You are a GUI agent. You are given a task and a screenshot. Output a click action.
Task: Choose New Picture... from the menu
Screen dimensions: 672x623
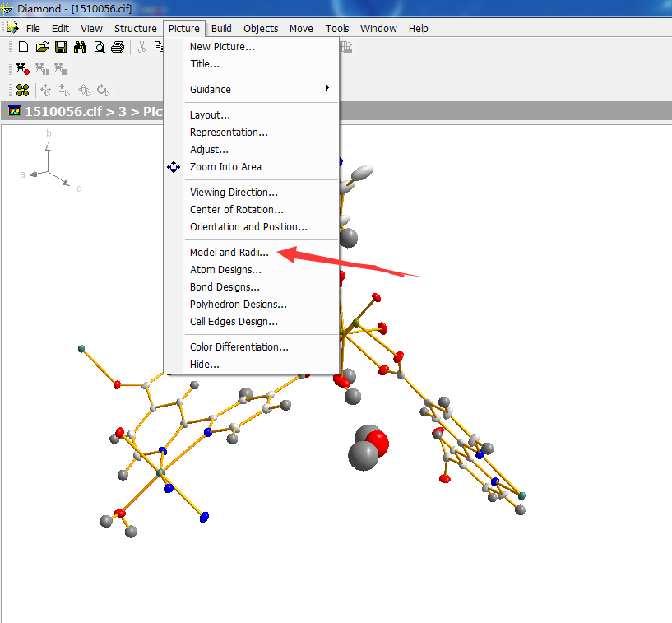(251, 47)
